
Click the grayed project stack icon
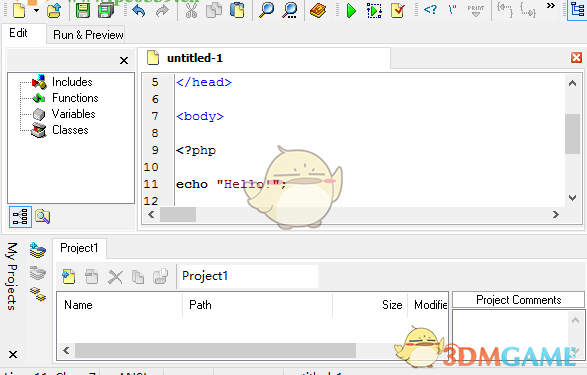tap(38, 273)
